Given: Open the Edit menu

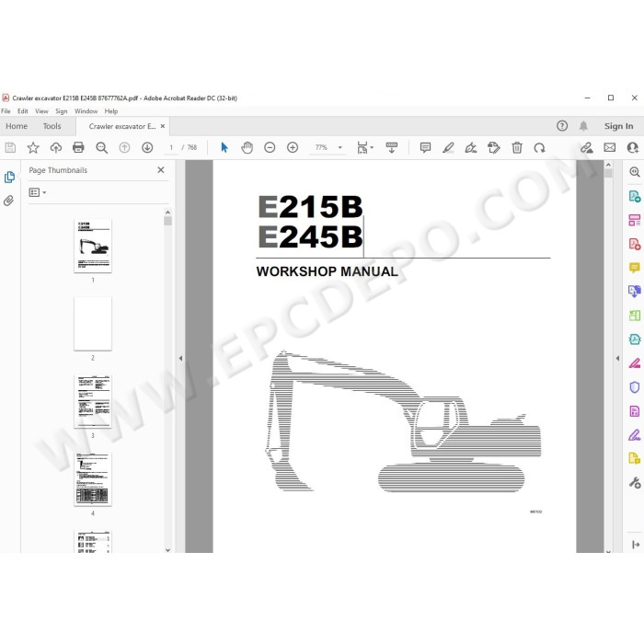Looking at the screenshot, I should (x=23, y=111).
